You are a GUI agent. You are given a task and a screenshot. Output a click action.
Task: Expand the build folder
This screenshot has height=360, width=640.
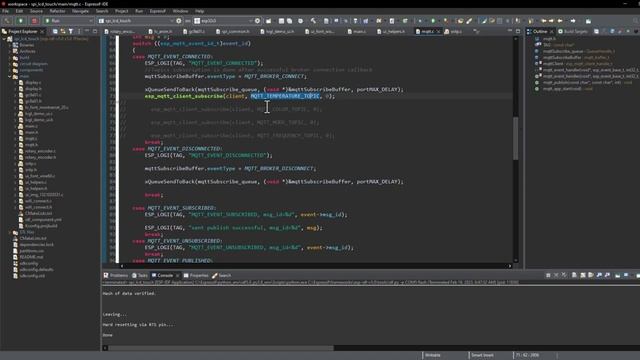10,58
